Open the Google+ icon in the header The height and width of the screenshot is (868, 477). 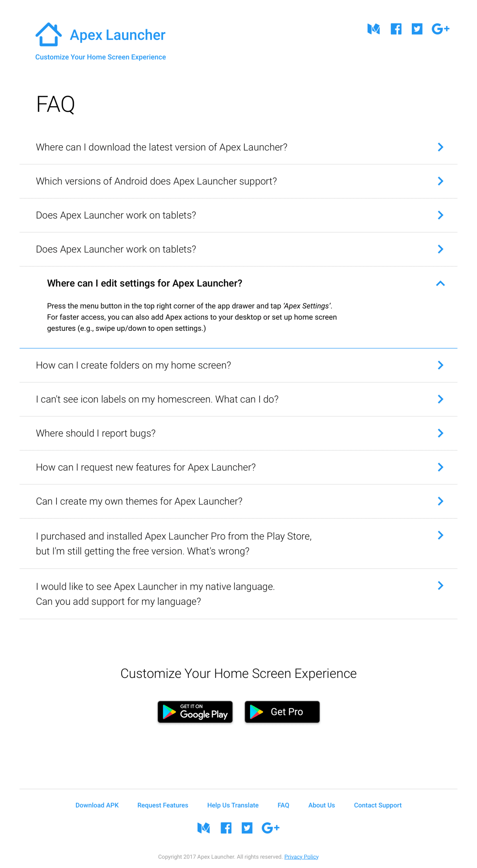click(440, 29)
